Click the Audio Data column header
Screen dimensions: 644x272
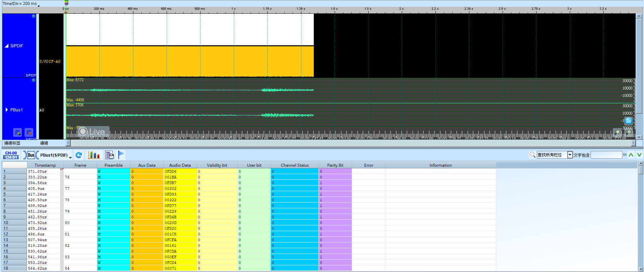pos(180,165)
